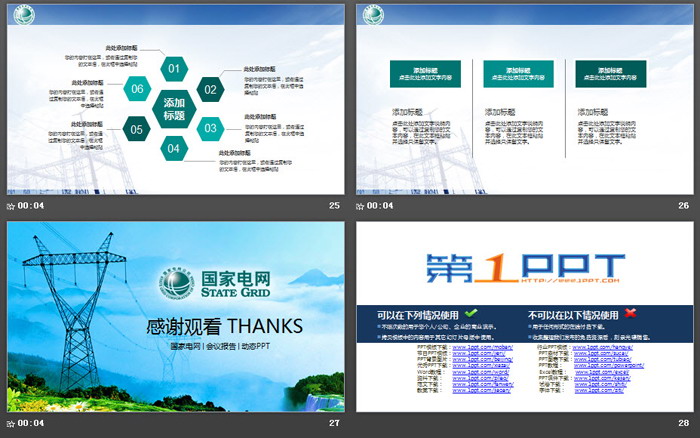The height and width of the screenshot is (438, 700).
Task: Click the 04 hexagon on slide 25
Action: pyautogui.click(x=174, y=149)
